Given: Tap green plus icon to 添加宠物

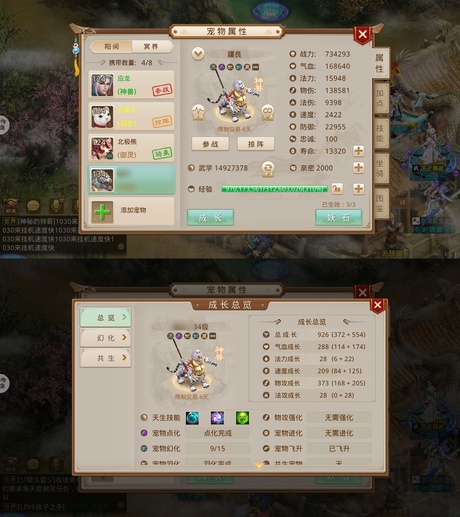Looking at the screenshot, I should 102,211.
